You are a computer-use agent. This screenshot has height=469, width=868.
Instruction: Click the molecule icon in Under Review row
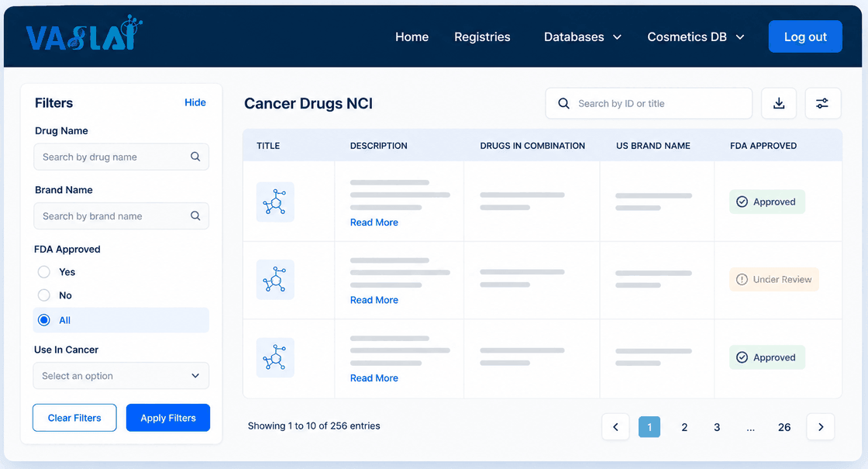275,280
